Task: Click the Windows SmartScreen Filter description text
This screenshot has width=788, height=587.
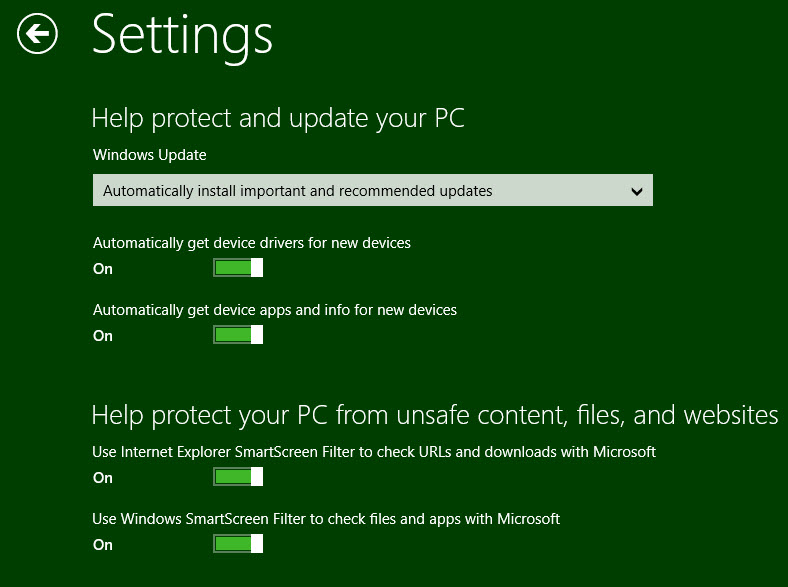Action: [326, 519]
